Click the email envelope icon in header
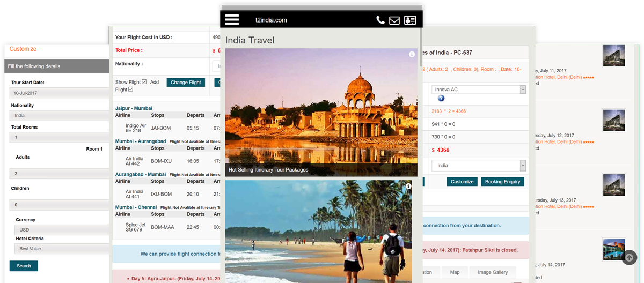 pos(394,20)
